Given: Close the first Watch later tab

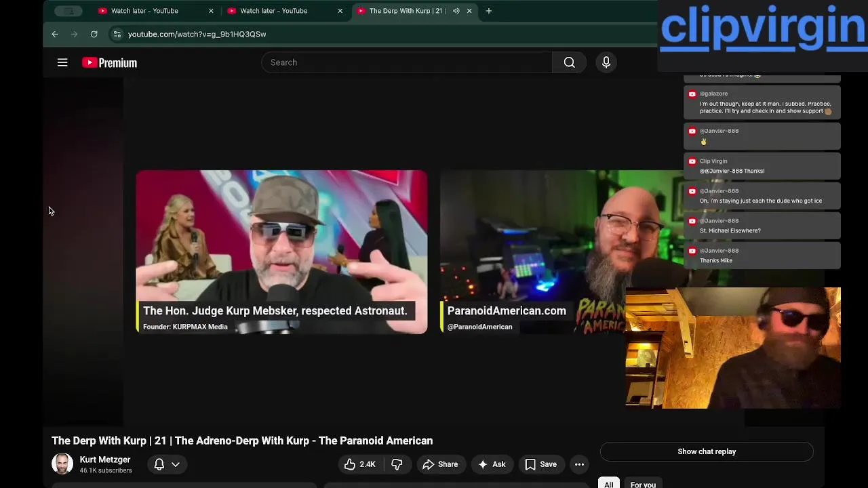Looking at the screenshot, I should coord(211,11).
